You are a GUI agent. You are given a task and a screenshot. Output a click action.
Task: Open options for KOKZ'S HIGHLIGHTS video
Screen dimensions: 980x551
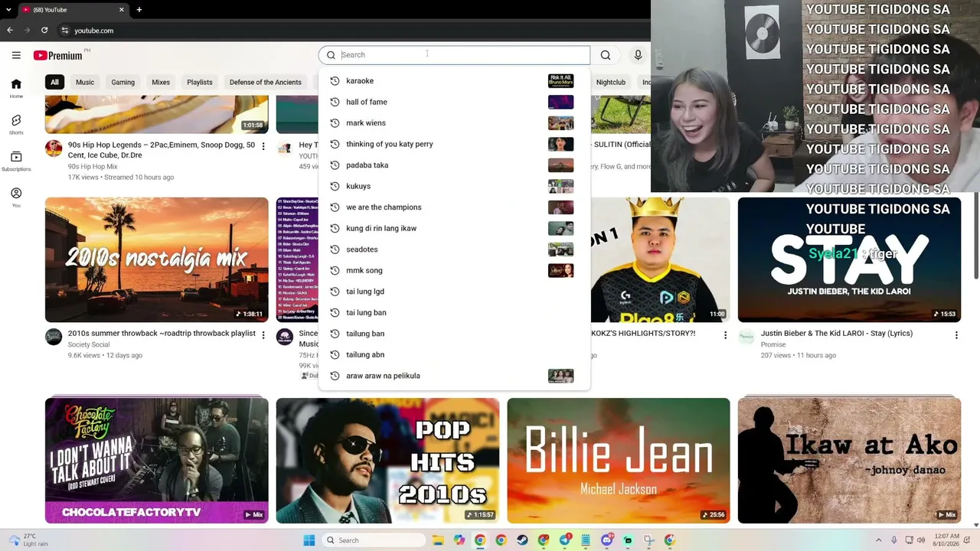point(725,334)
